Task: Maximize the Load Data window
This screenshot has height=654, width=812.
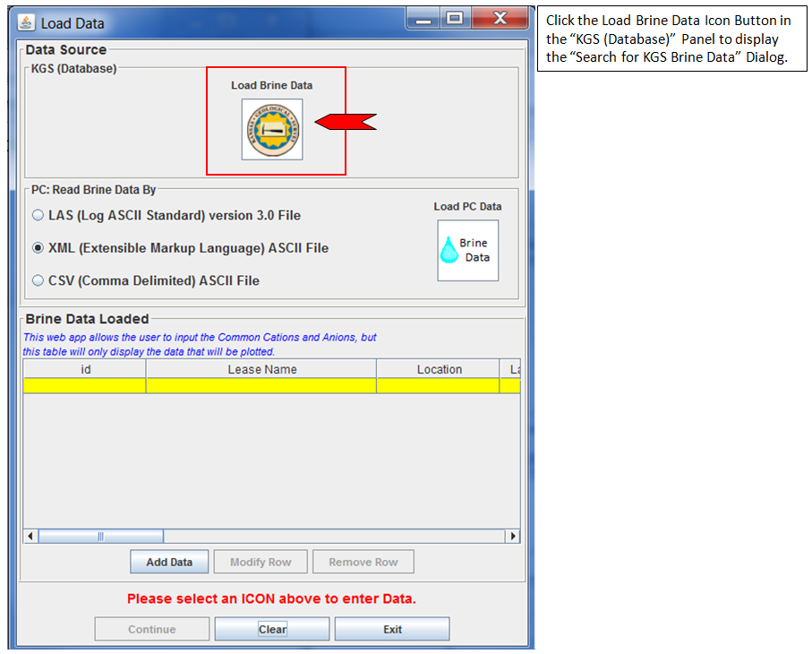Action: pyautogui.click(x=455, y=19)
